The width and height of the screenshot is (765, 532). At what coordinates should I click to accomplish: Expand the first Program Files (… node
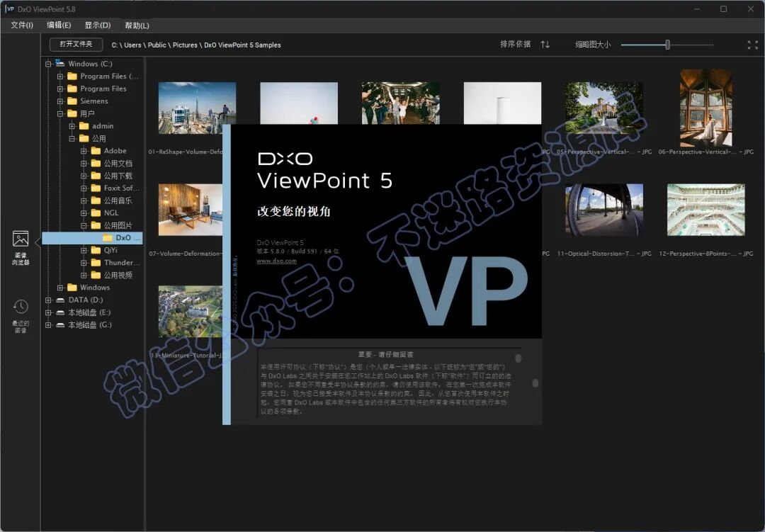(x=60, y=76)
